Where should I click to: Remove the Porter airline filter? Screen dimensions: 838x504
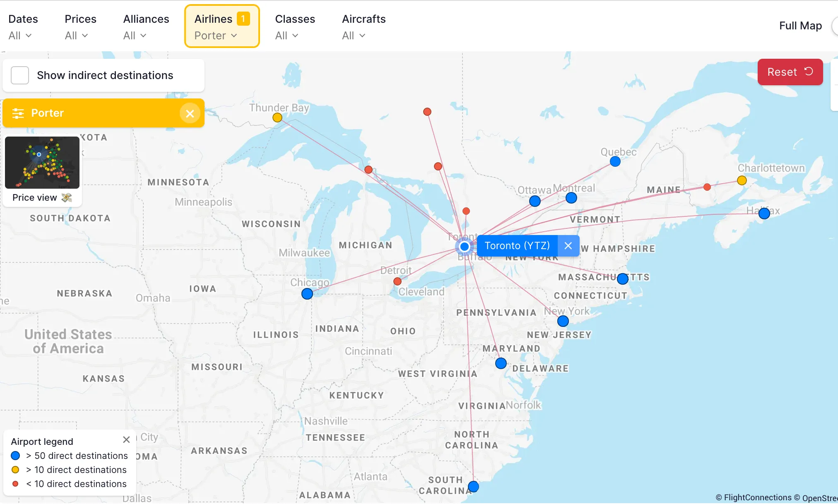(x=190, y=113)
